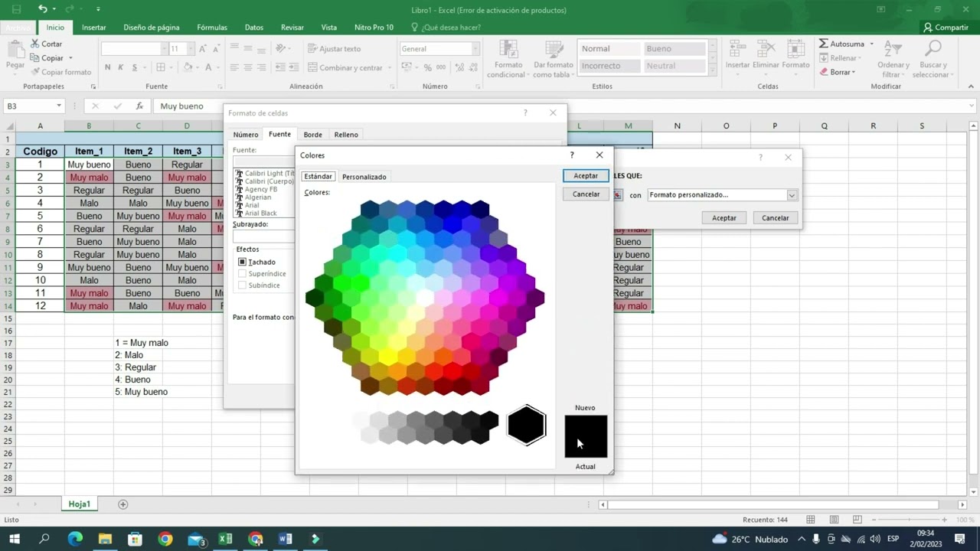
Task: Open the Borde tab in Formato de celdas
Action: point(312,135)
